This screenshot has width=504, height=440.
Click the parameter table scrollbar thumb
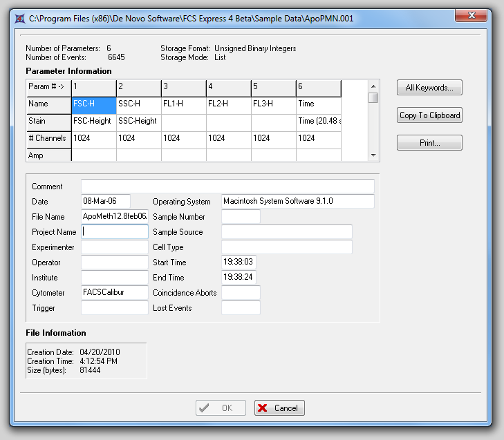click(x=373, y=98)
